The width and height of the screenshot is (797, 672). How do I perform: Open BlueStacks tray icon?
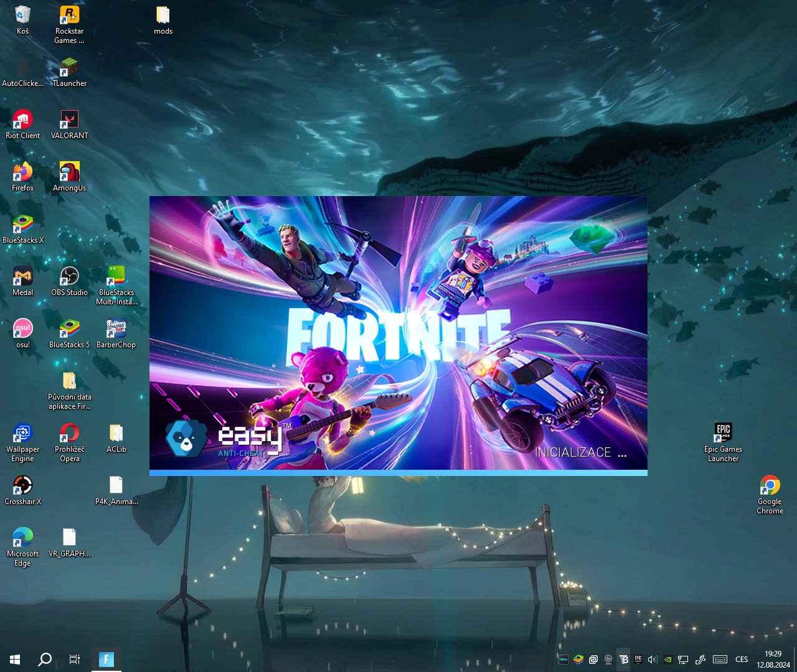pyautogui.click(x=578, y=660)
